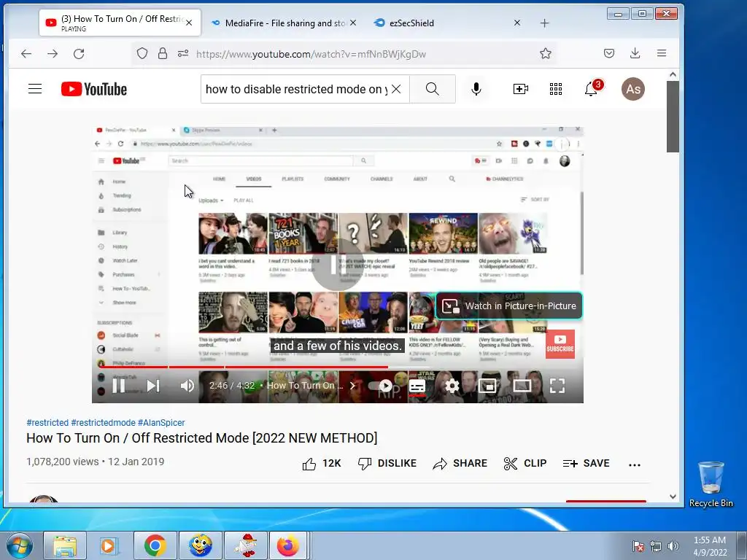Viewport: 747px width, 560px height.
Task: Click the address bar URL
Action: [311, 54]
